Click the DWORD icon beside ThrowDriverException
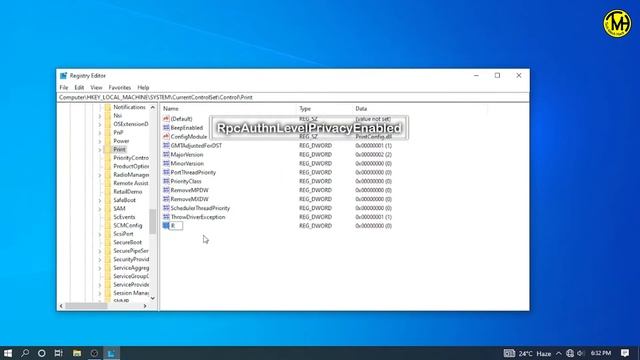This screenshot has height=360, width=640. point(166,217)
